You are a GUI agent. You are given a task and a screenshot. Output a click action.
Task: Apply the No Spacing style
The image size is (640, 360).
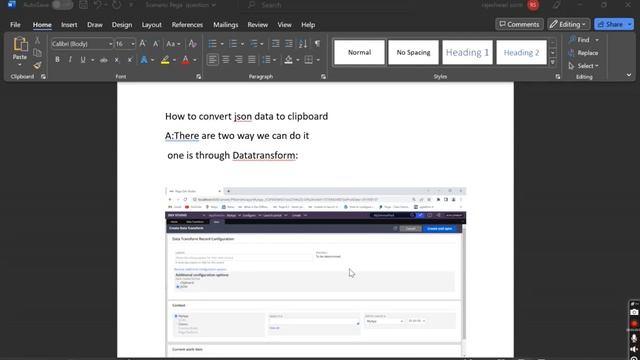tap(413, 52)
